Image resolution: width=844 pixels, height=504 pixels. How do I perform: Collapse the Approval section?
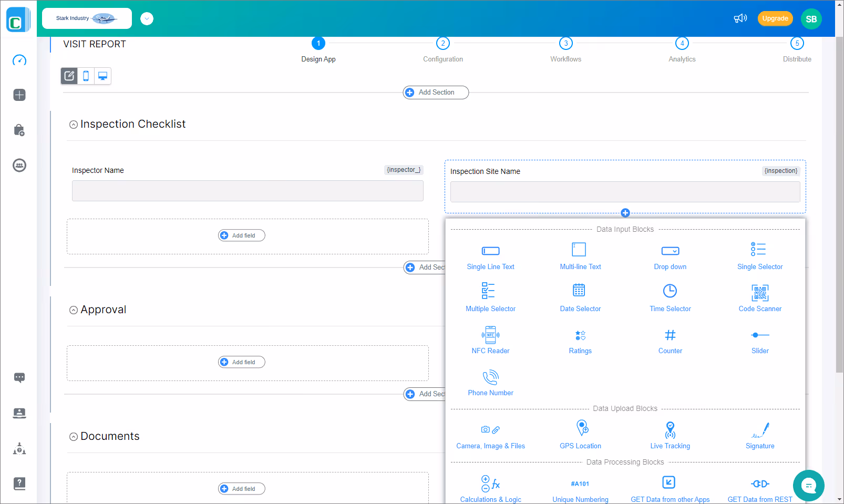tap(74, 310)
